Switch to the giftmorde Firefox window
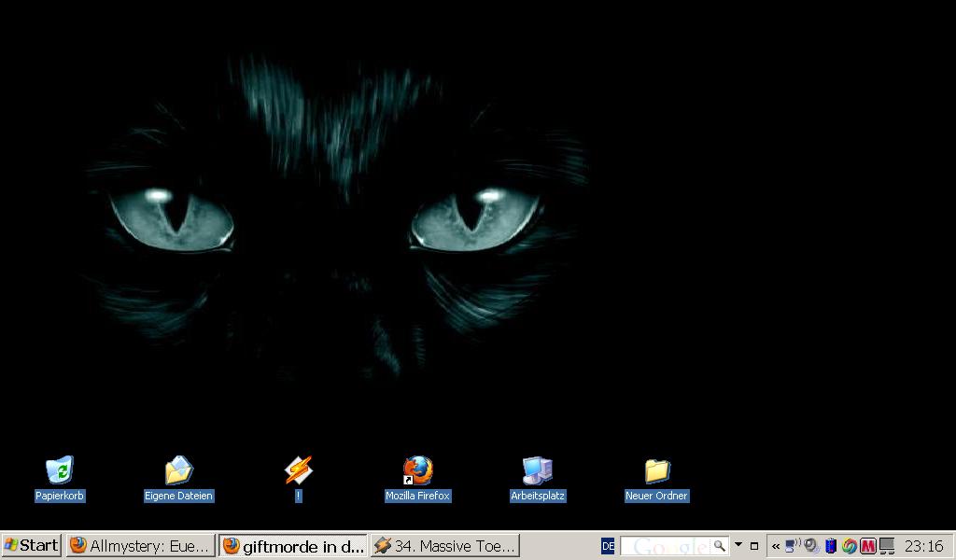This screenshot has height=560, width=956. point(293,546)
